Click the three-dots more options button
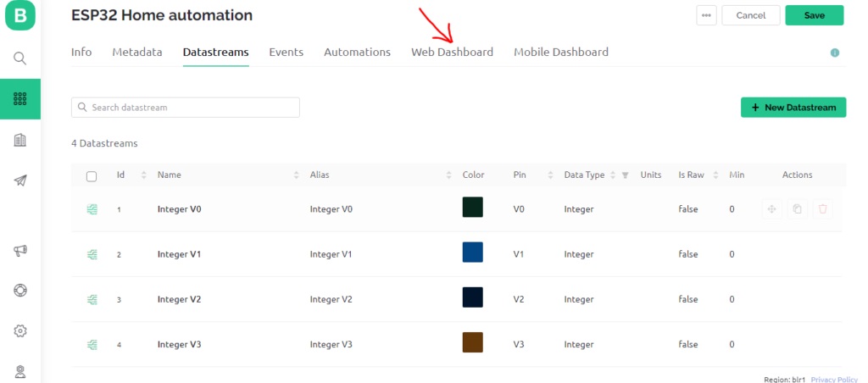This screenshot has width=868, height=383. coord(706,15)
